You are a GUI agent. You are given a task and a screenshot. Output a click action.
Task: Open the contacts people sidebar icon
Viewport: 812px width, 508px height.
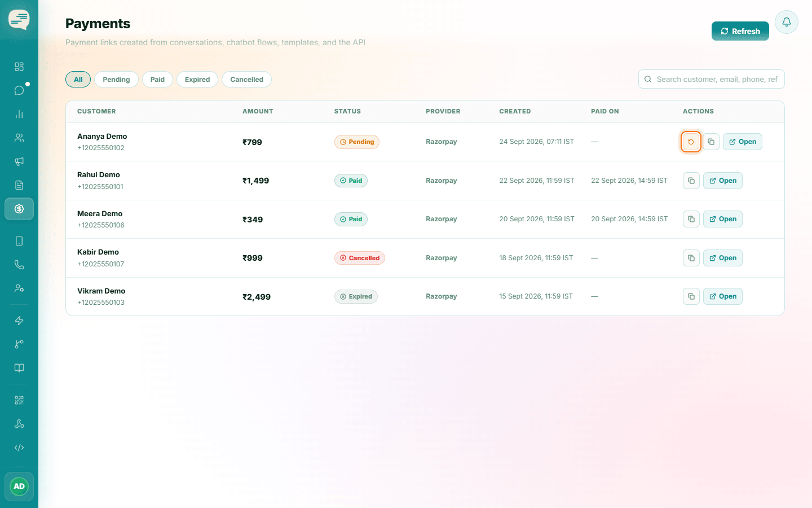[x=19, y=138]
